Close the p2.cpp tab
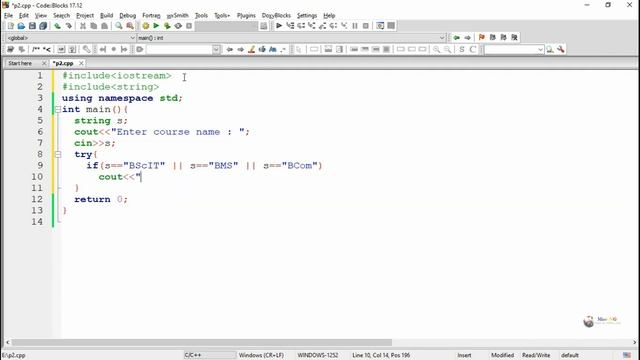Image resolution: width=640 pixels, height=360 pixels. 81,63
